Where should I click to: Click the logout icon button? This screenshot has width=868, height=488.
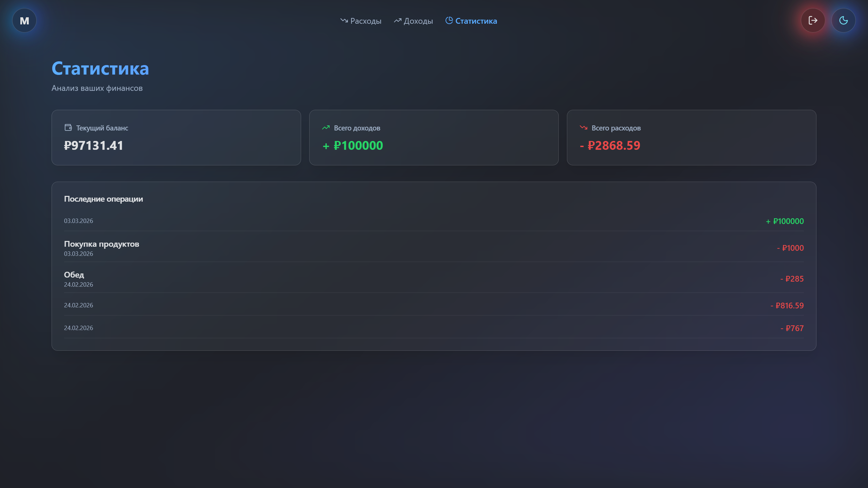[x=813, y=21]
